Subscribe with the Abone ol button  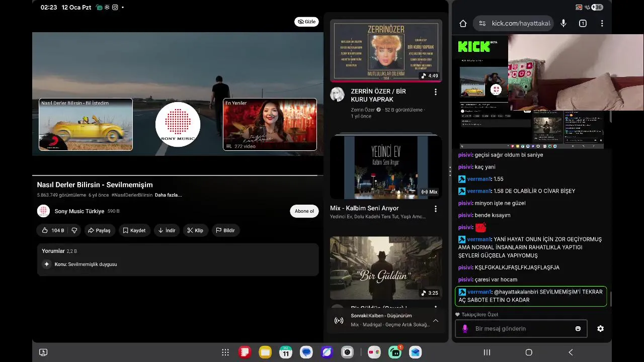click(304, 211)
